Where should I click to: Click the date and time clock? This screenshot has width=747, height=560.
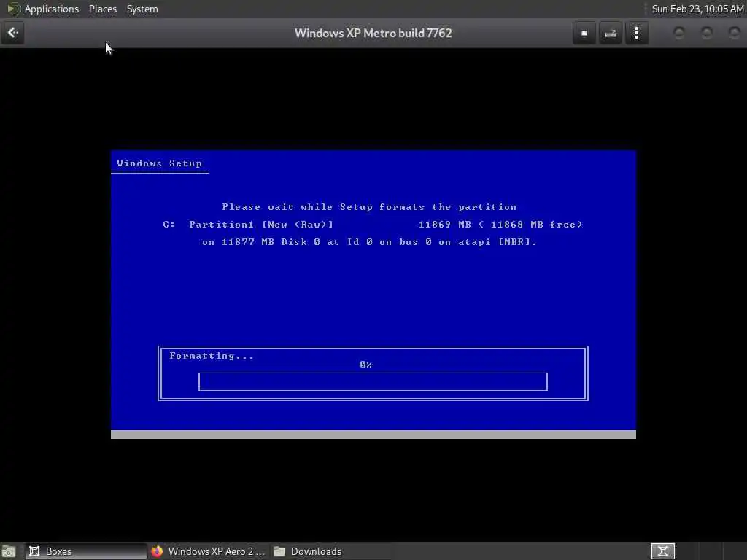(x=697, y=9)
